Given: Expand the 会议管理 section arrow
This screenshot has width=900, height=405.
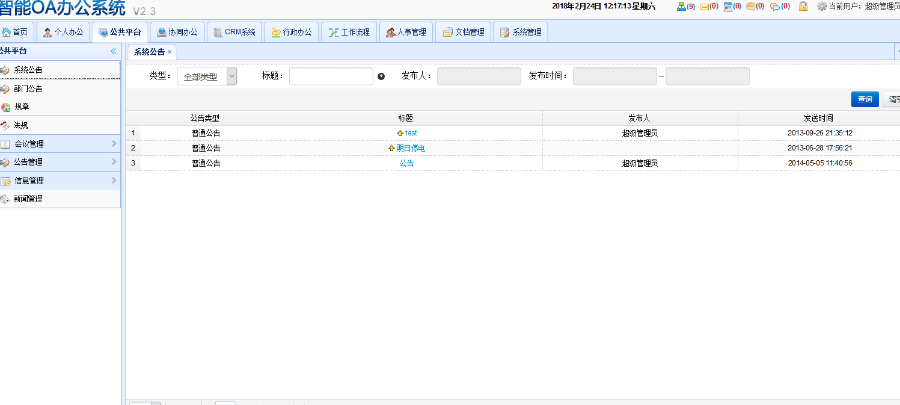Looking at the screenshot, I should [114, 143].
